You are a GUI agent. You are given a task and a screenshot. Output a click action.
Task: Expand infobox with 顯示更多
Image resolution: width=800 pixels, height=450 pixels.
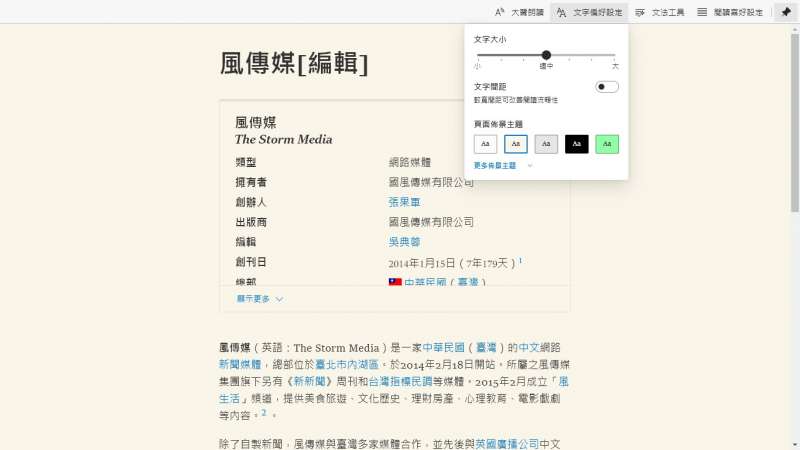coord(260,298)
